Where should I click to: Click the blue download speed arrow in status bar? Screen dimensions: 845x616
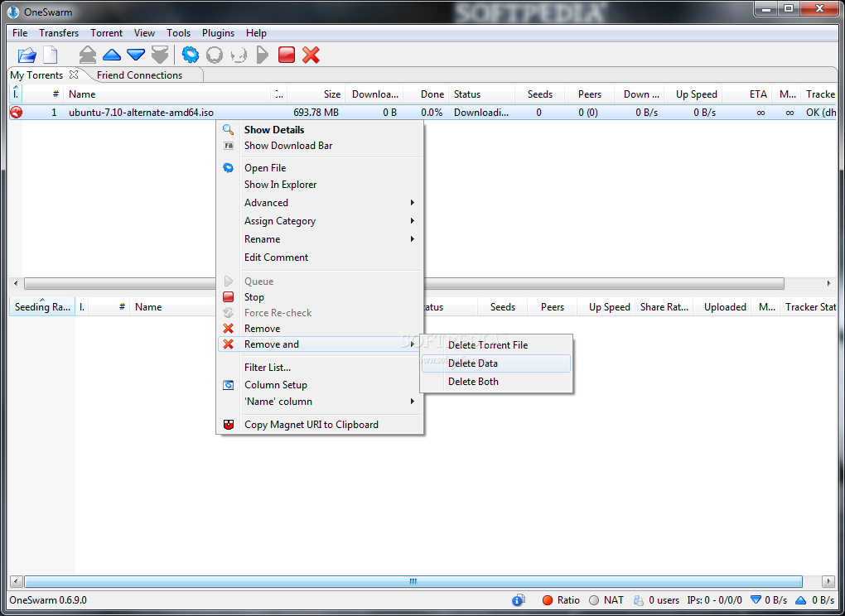tap(756, 600)
